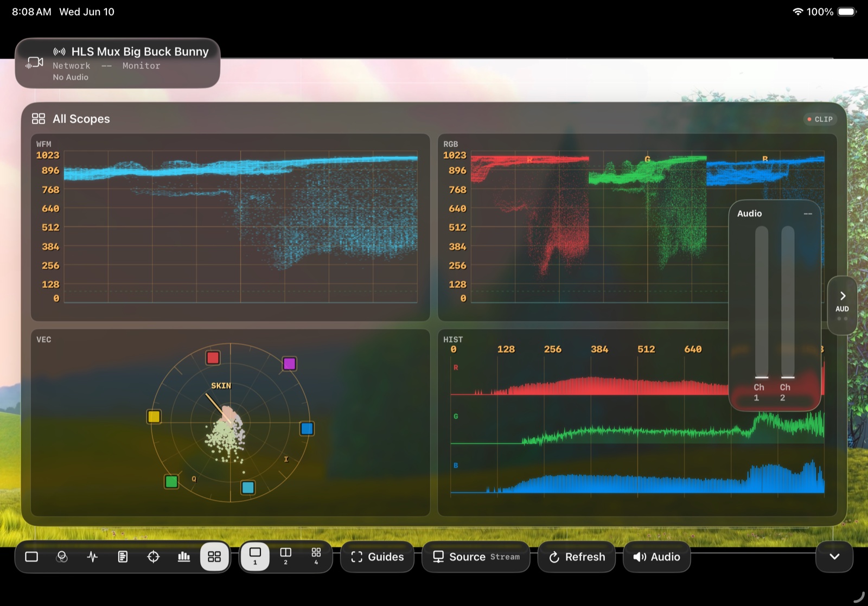
Task: Click the Ch 1 audio meter bar
Action: [762, 302]
